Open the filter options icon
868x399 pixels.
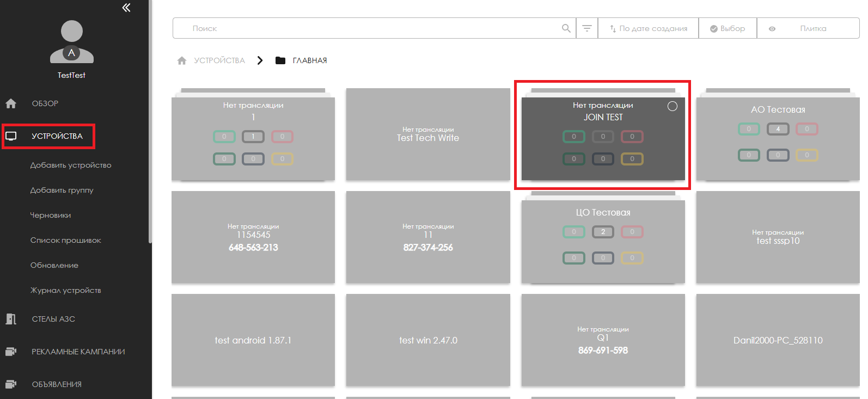[587, 28]
